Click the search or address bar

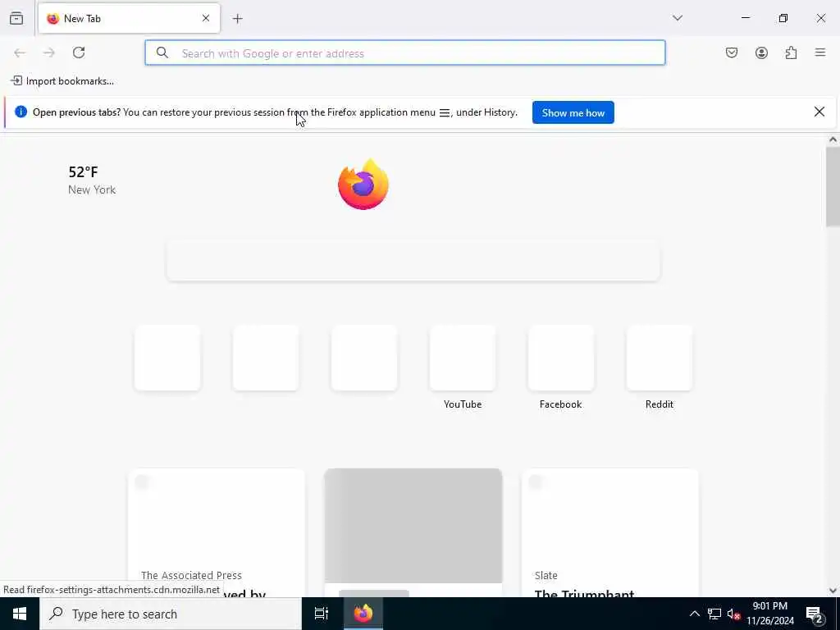coord(405,53)
